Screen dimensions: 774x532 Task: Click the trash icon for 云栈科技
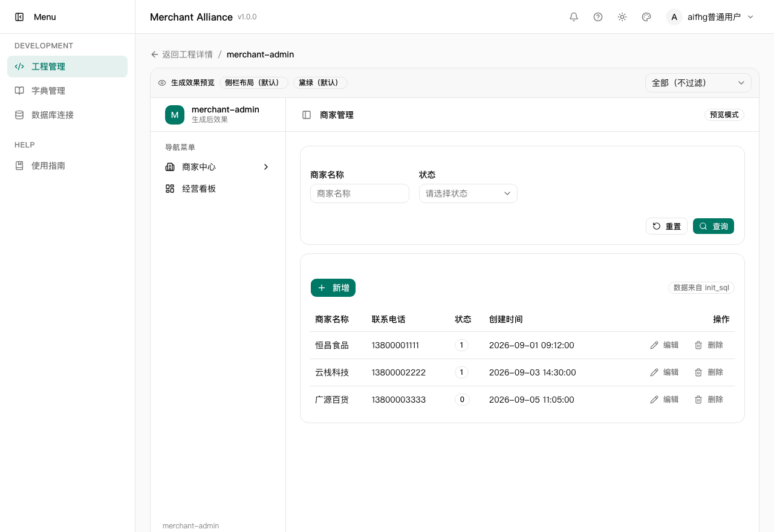[x=698, y=372]
